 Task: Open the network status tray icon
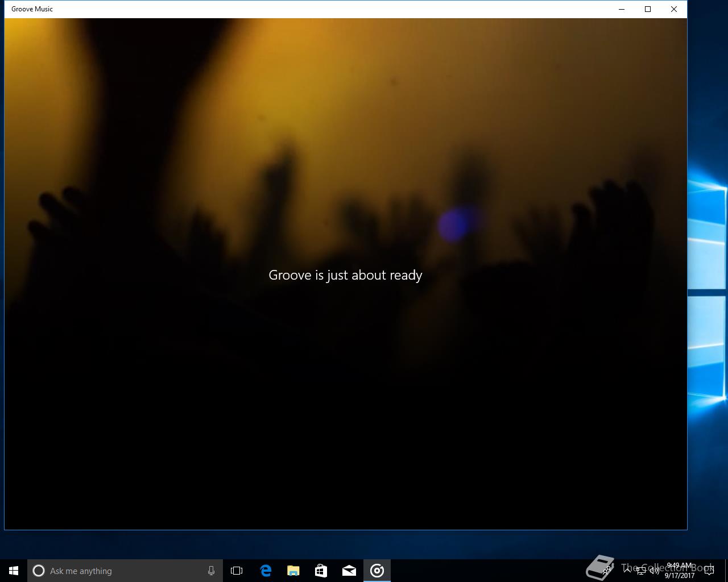click(x=641, y=571)
